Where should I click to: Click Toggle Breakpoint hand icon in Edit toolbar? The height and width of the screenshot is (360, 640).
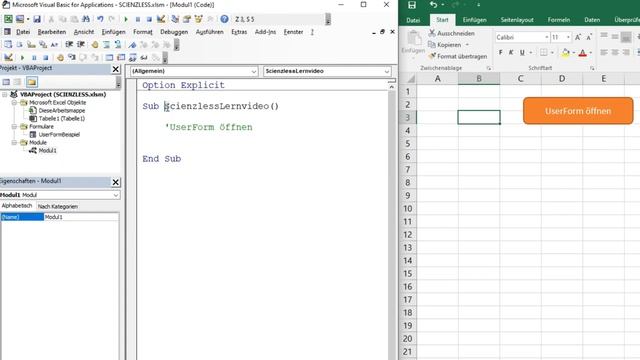point(95,44)
